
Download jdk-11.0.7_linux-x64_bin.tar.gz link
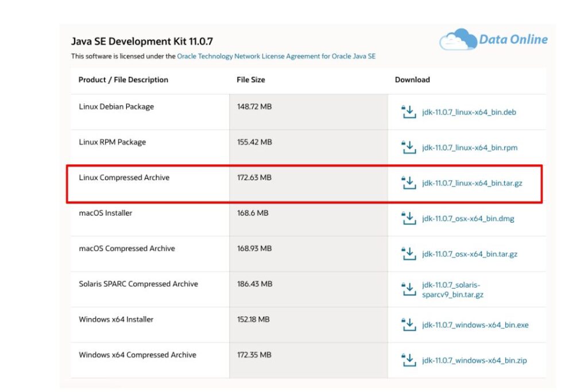[472, 183]
